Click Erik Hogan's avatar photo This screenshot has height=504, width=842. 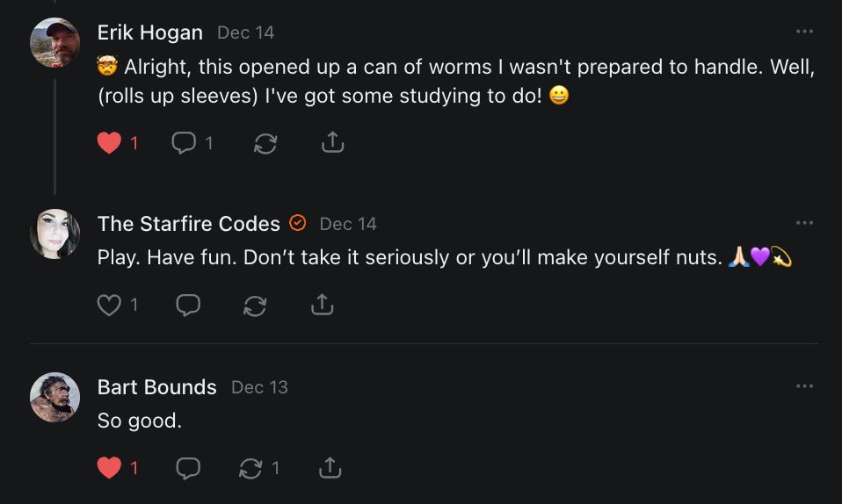coord(54,42)
